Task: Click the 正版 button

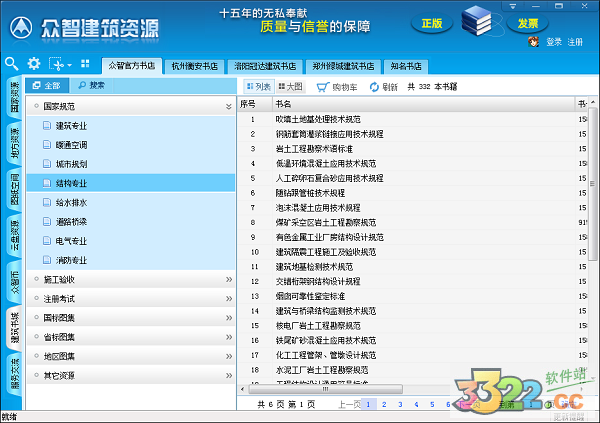Action: tap(432, 22)
